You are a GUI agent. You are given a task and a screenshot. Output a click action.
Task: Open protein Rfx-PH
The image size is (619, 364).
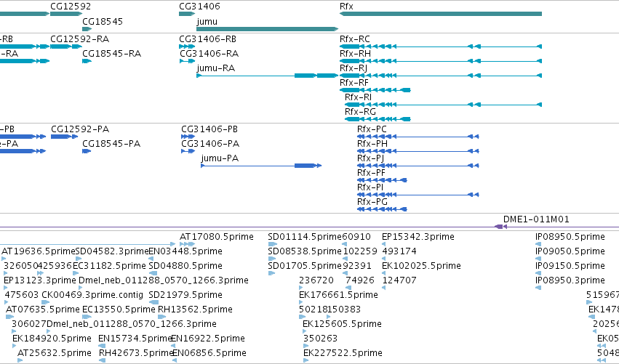(x=372, y=144)
